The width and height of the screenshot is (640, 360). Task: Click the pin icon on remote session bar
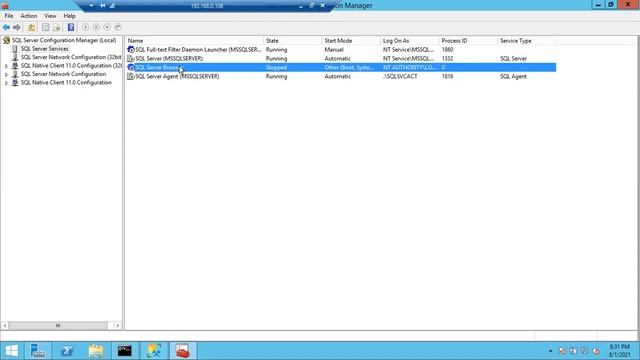pos(102,6)
